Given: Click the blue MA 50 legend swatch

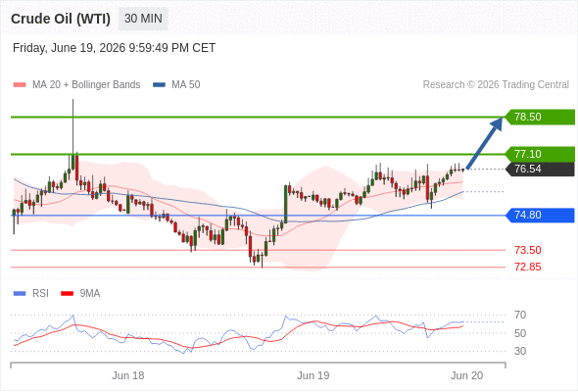Looking at the screenshot, I should click(159, 85).
